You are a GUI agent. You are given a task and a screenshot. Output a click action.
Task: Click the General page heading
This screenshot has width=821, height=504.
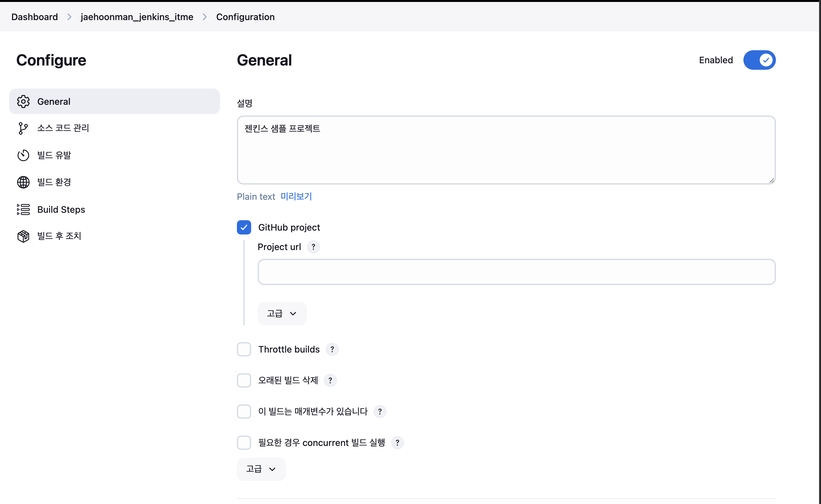264,60
